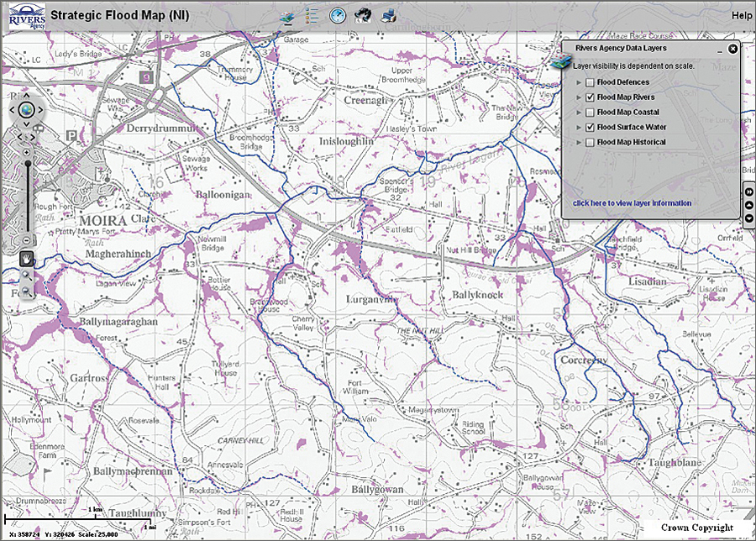Expand the Flood Map Historical layer arrow
This screenshot has width=756, height=541.
[x=579, y=143]
